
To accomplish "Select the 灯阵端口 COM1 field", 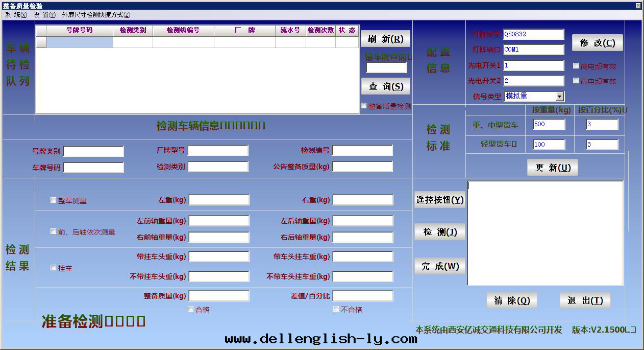I will pyautogui.click(x=533, y=50).
